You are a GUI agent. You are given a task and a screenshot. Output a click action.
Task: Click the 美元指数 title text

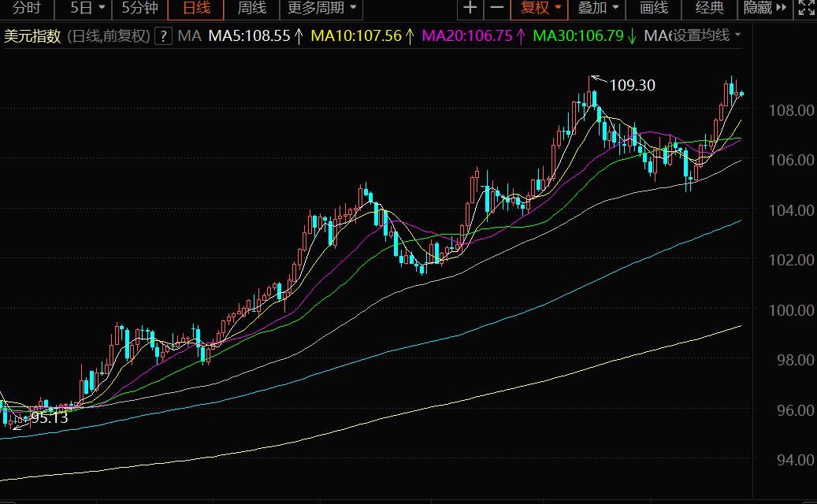click(x=32, y=36)
